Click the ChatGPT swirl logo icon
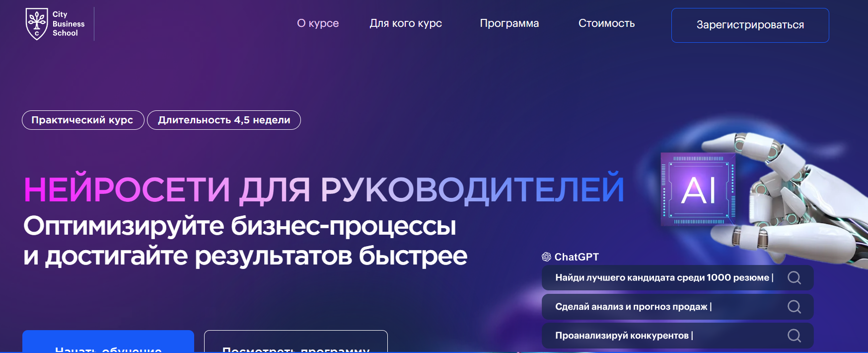 click(546, 257)
